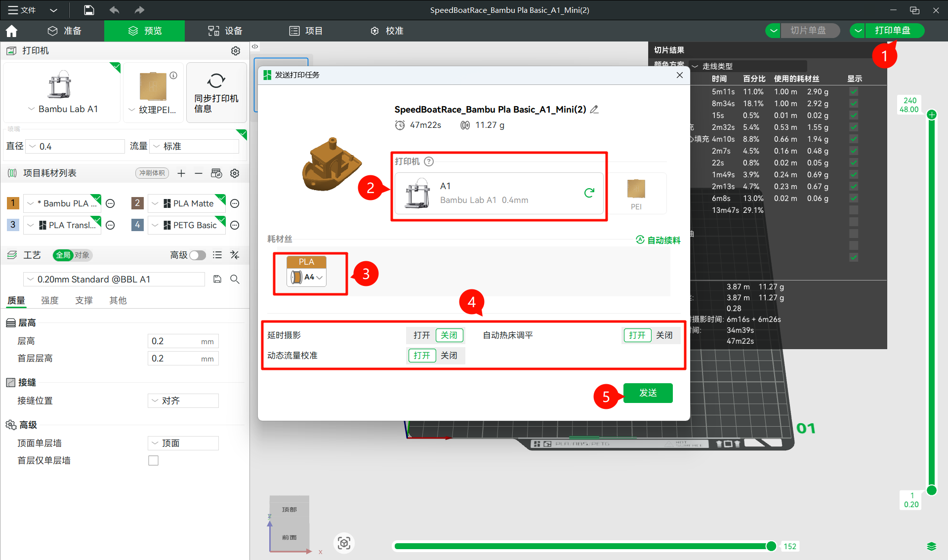Click top handle of vertical layer slider
The width and height of the screenshot is (948, 560).
point(932,115)
